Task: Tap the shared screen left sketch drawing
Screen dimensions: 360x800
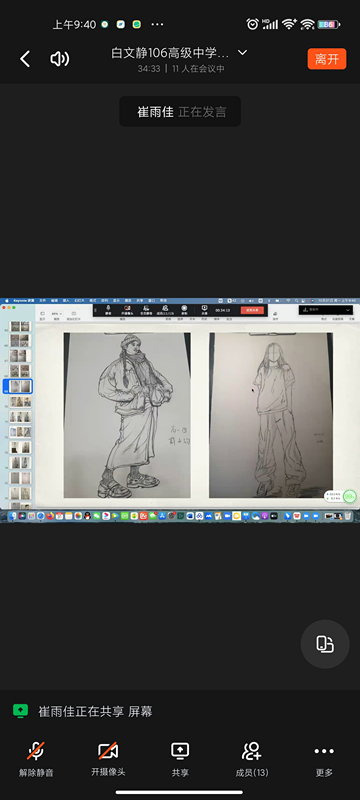Action: 127,415
